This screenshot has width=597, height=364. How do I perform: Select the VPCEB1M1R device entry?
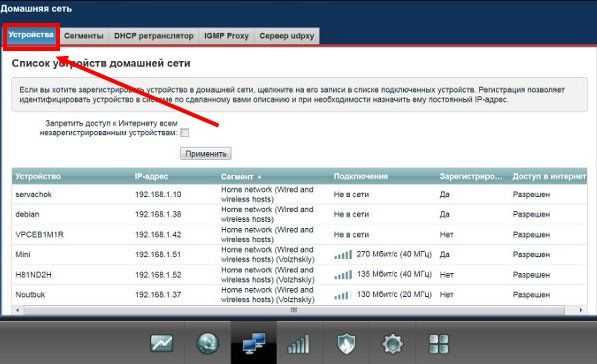39,235
